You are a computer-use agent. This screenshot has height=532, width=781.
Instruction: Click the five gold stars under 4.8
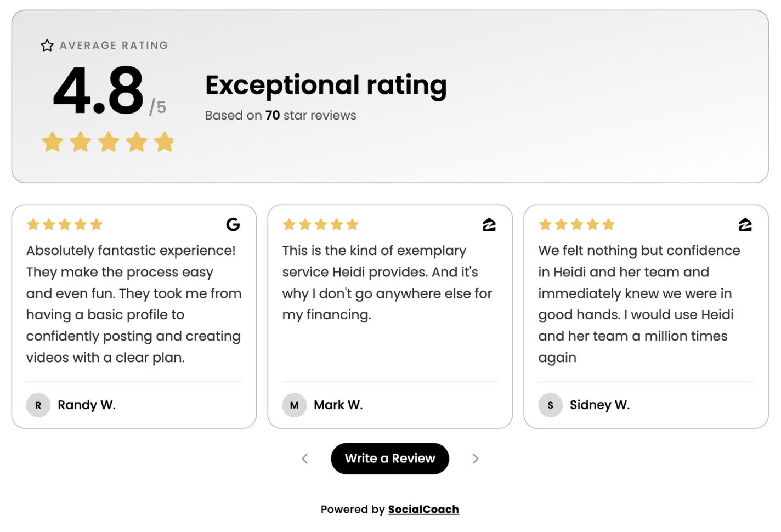coord(108,142)
